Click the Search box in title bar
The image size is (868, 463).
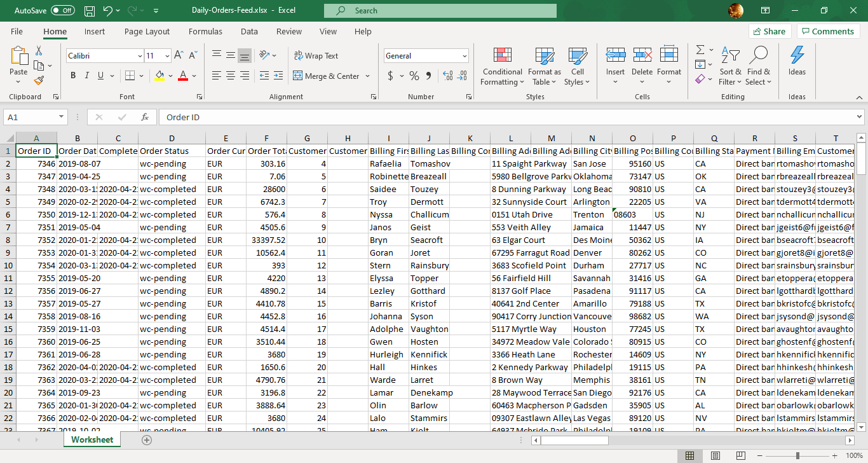[440, 11]
